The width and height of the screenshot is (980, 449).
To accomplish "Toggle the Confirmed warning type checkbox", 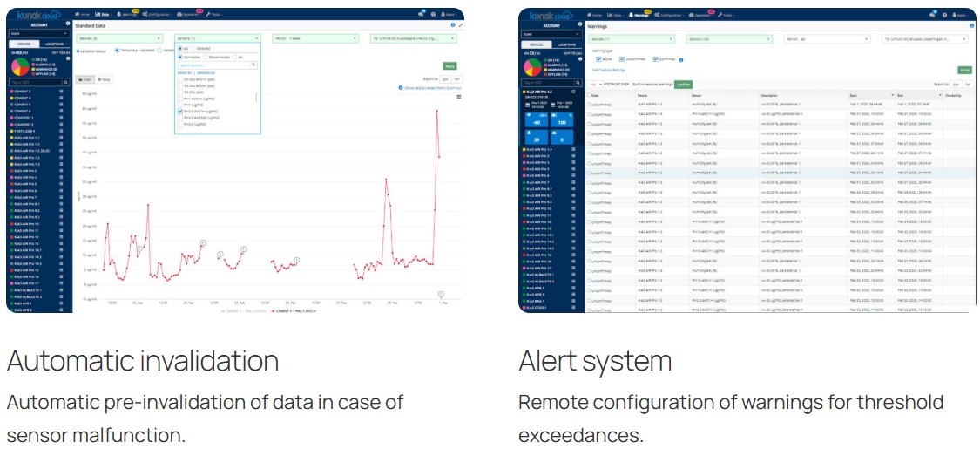I will coord(656,59).
